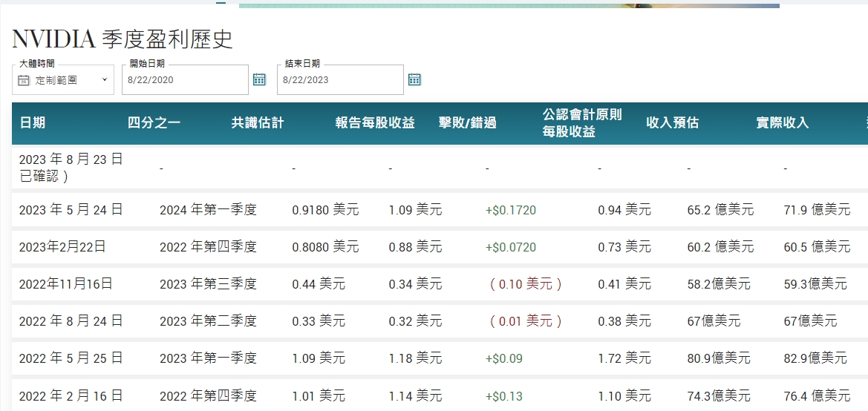Screen dimensions: 868x411
Task: Select the NVIDIA 季度盈利歷史 heading
Action: (123, 39)
